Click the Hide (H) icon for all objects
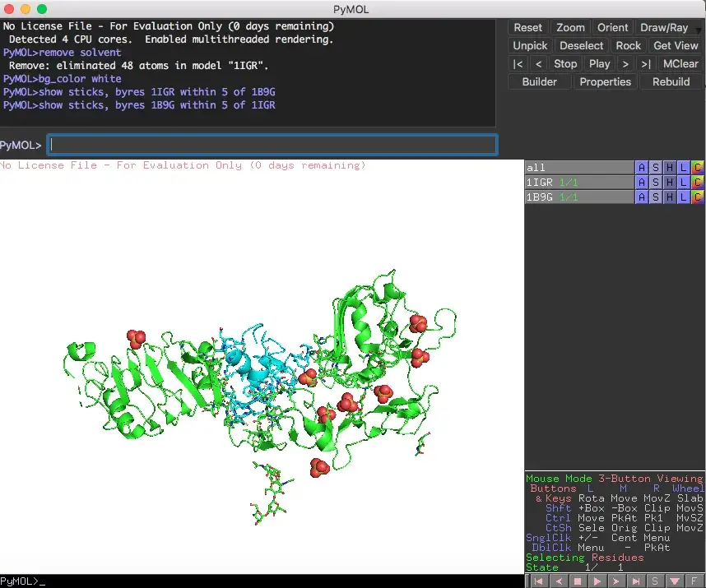This screenshot has height=588, width=706. point(668,168)
